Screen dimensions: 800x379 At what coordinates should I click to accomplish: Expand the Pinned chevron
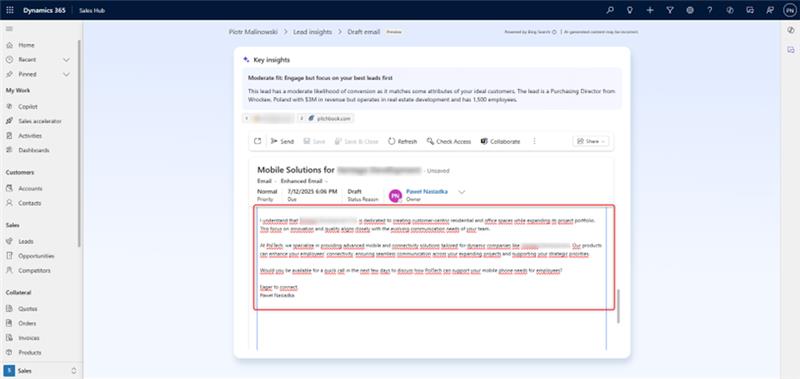point(66,74)
